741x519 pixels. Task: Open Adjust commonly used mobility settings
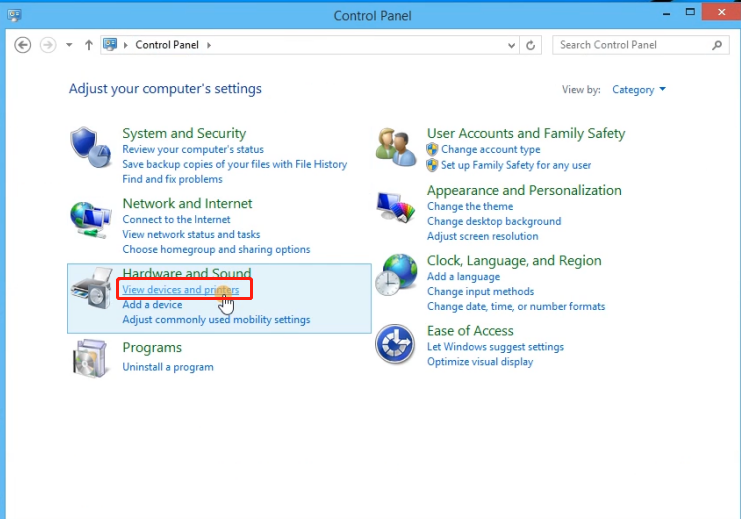(x=216, y=320)
